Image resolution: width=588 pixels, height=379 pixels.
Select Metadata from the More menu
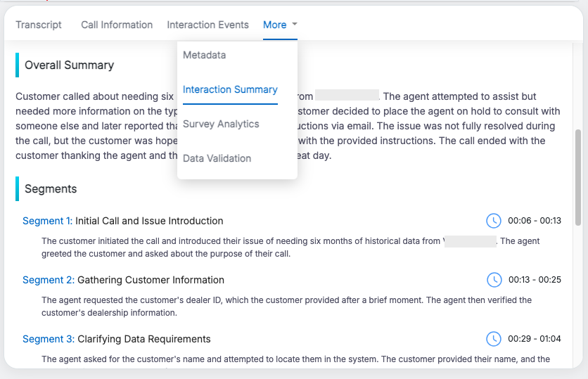205,55
